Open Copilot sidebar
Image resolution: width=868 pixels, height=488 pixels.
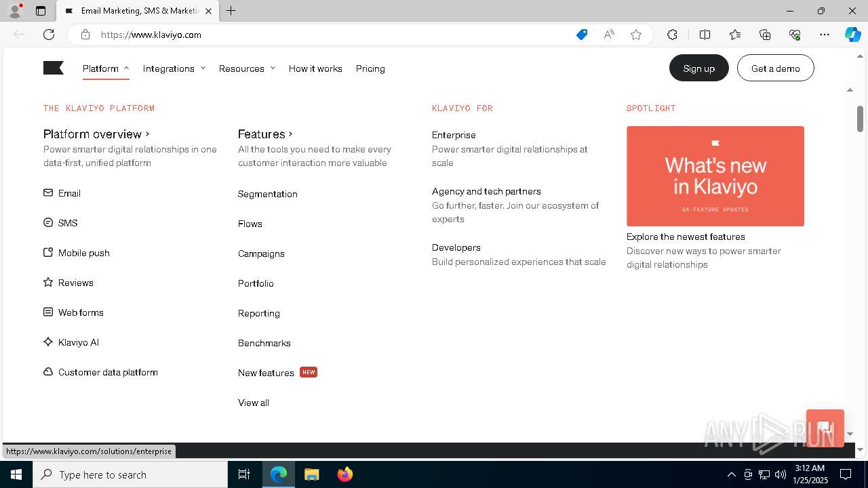852,35
